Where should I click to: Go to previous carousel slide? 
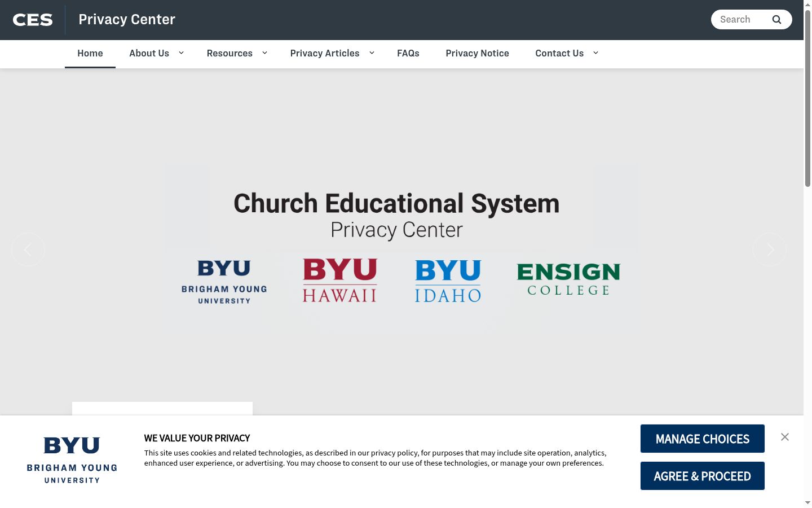point(28,249)
